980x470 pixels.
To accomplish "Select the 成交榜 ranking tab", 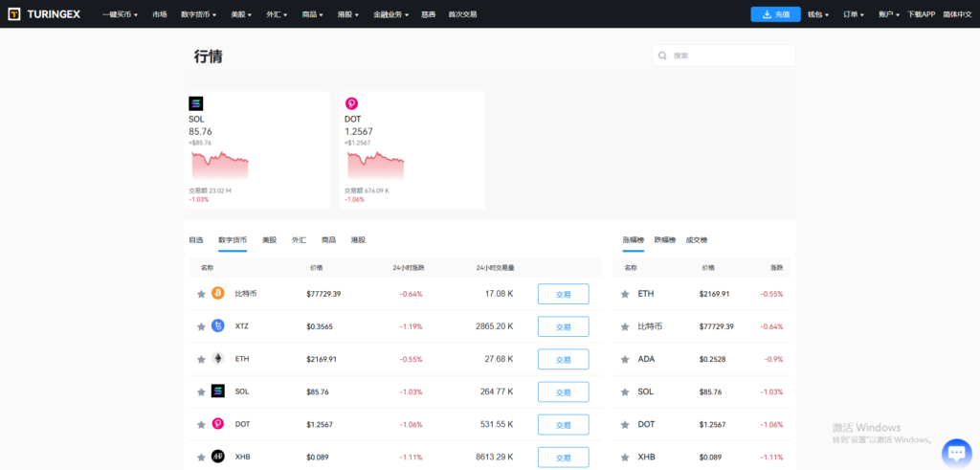I will (x=697, y=240).
